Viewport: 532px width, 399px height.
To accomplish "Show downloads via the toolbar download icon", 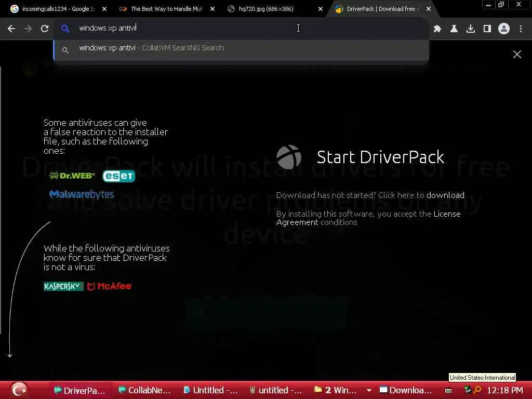I will pos(471,29).
